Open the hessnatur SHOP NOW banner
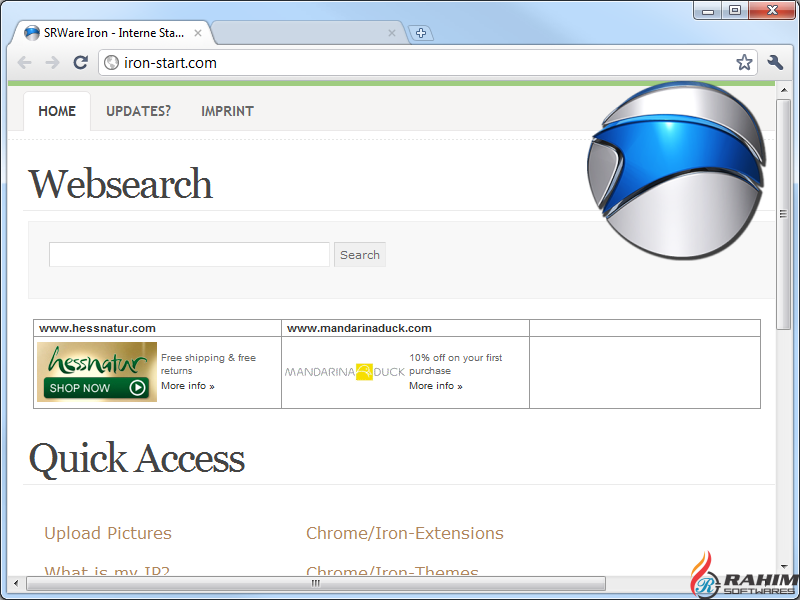 coord(97,372)
